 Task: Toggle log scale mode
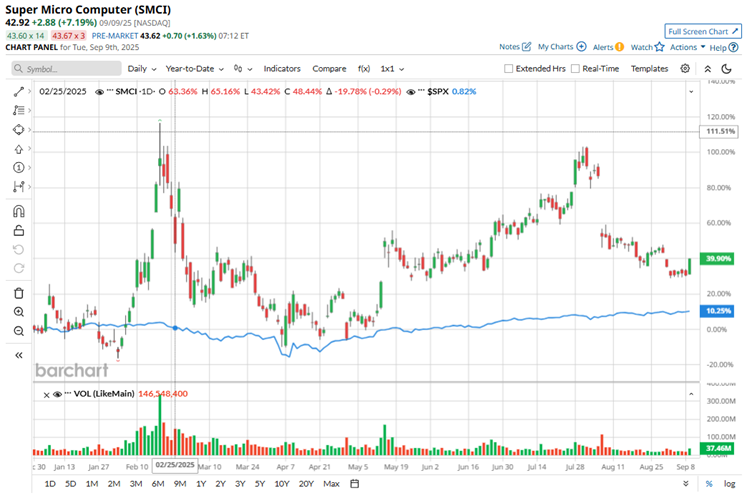point(729,484)
